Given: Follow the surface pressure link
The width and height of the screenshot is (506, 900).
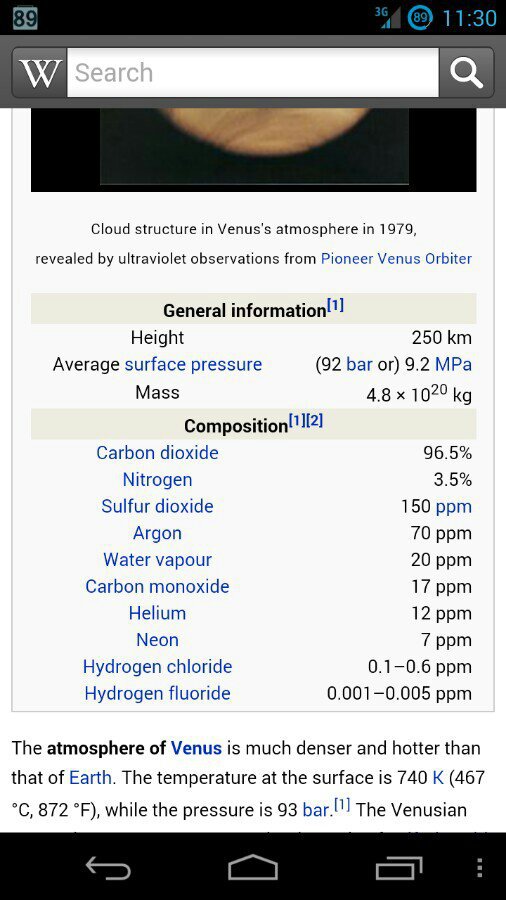Looking at the screenshot, I should pyautogui.click(x=193, y=364).
